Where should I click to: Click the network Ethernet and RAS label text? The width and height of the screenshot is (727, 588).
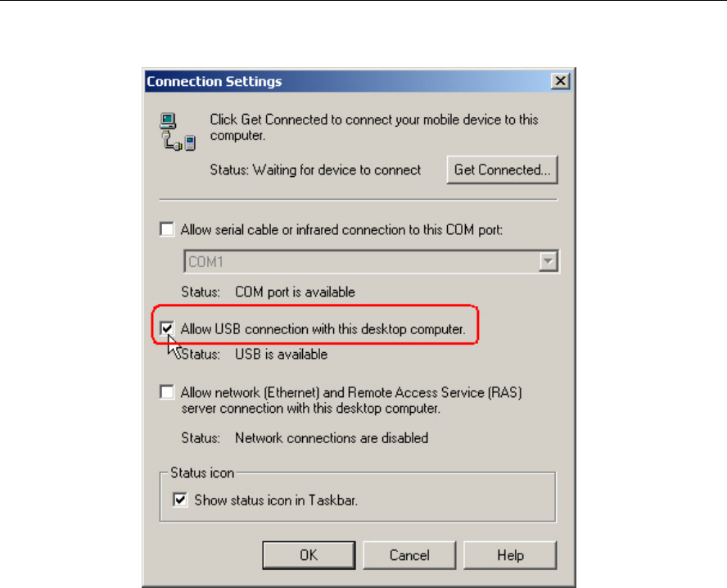click(x=351, y=400)
